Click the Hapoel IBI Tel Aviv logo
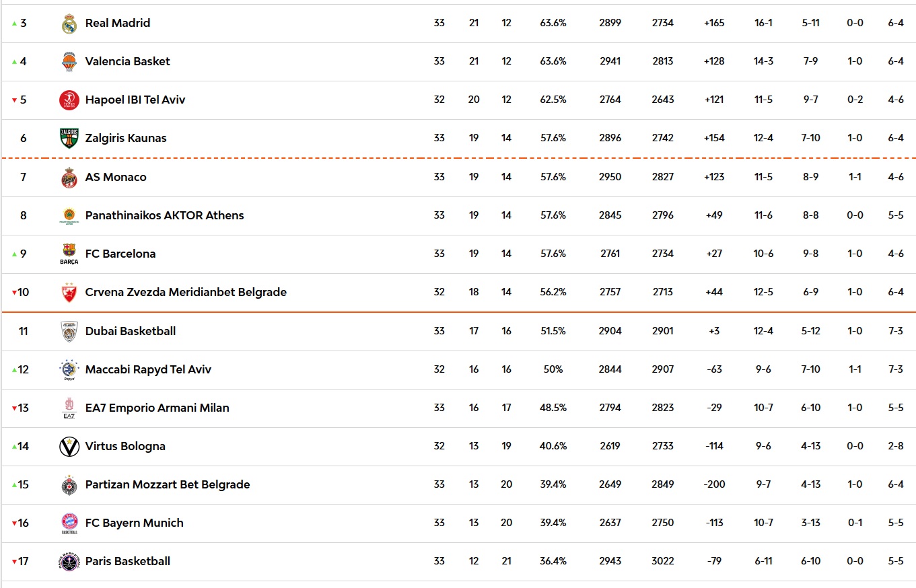Viewport: 916px width, 588px height. coord(69,100)
